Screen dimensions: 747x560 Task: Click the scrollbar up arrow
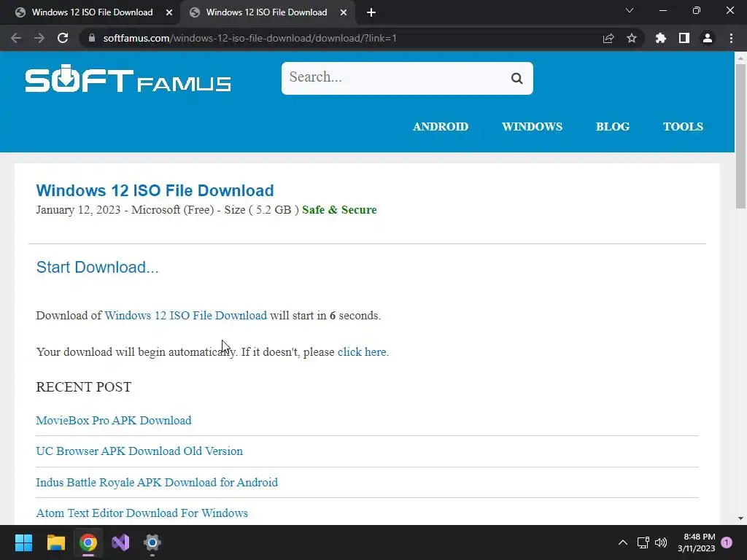point(740,58)
